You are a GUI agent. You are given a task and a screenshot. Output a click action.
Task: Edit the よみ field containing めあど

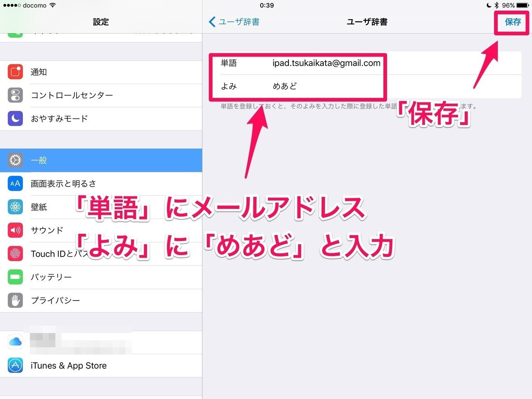(366, 86)
